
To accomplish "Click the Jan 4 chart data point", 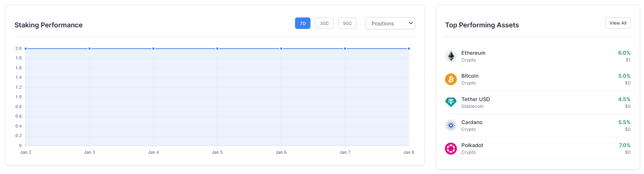I will (x=153, y=49).
